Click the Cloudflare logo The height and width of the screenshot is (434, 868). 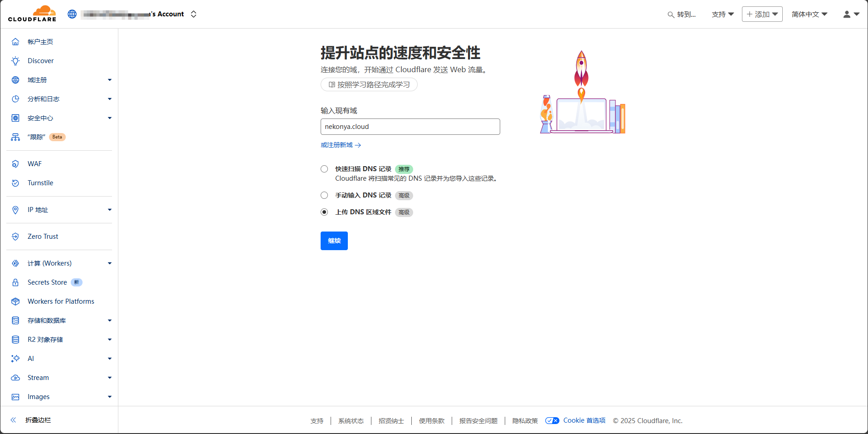pyautogui.click(x=32, y=14)
